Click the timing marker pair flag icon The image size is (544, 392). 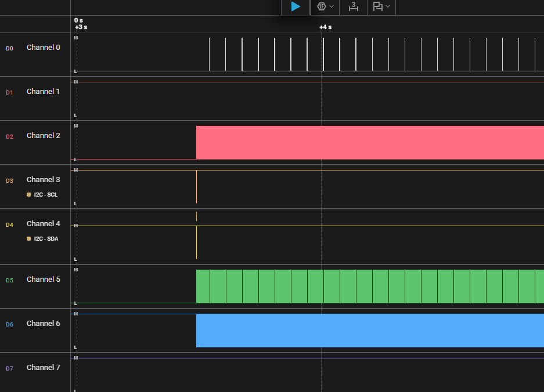pos(378,6)
